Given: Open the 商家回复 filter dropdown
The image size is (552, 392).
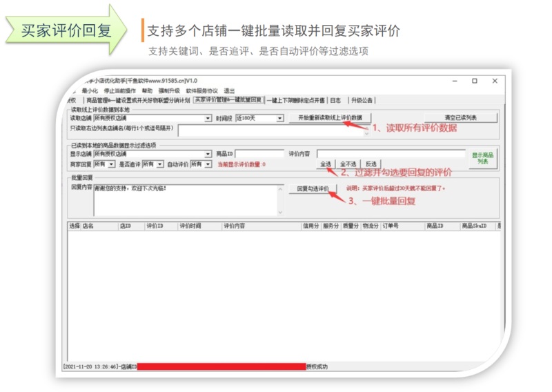Looking at the screenshot, I should click(112, 164).
